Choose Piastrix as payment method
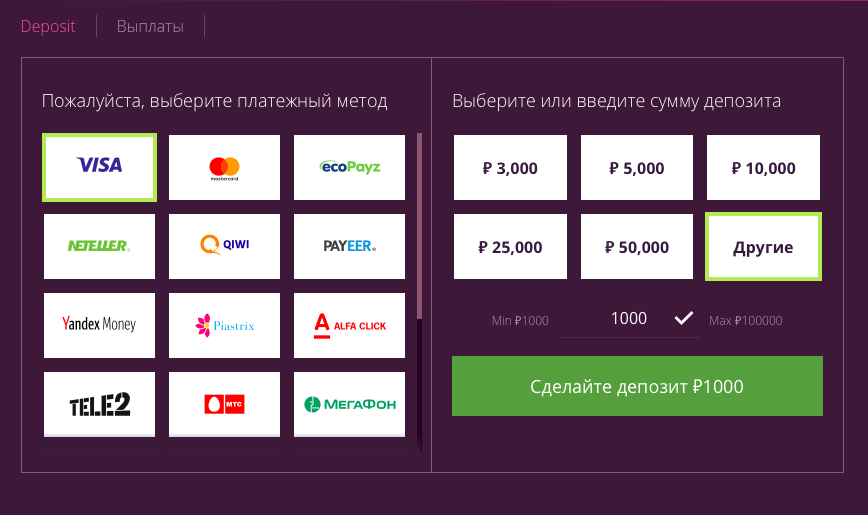 point(225,324)
